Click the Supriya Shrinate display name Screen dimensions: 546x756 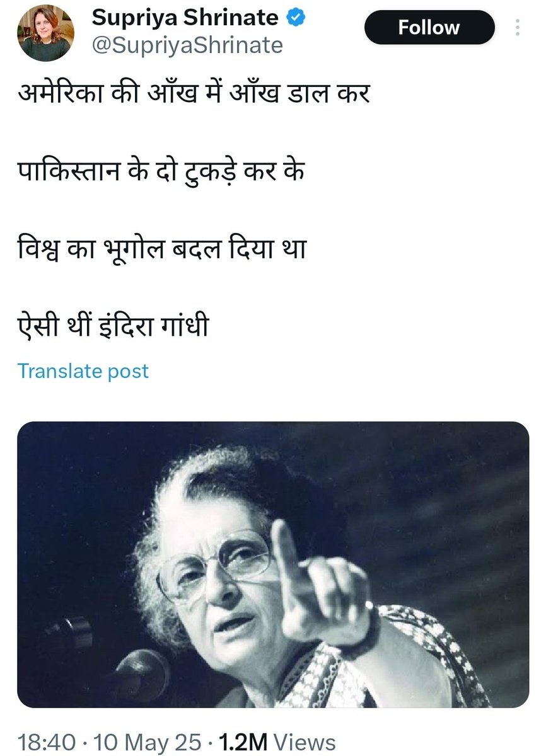tap(185, 18)
